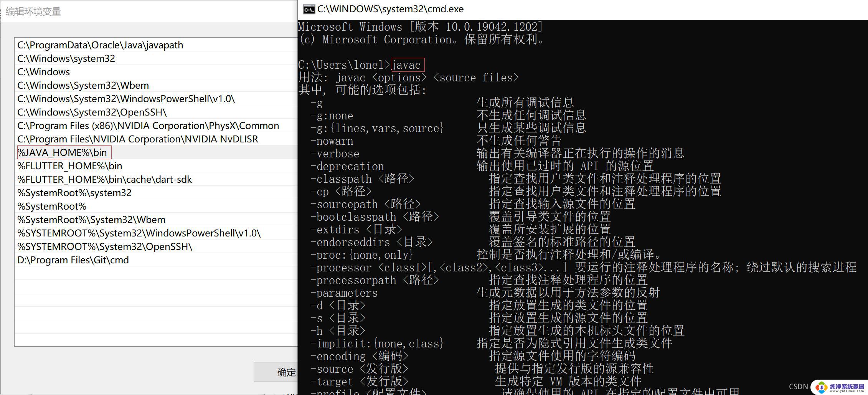The width and height of the screenshot is (868, 395).
Task: Select %SYSTEMROOT%\System32\OpenSSH\ entry
Action: pos(156,246)
